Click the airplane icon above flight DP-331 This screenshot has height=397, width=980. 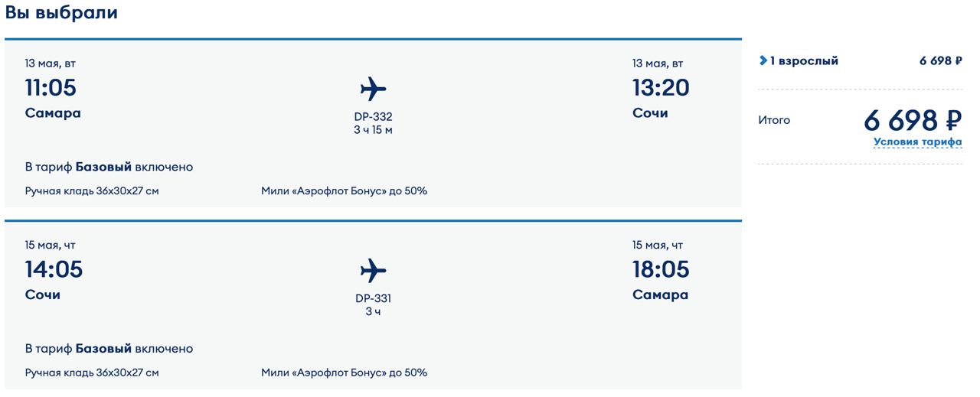[373, 270]
